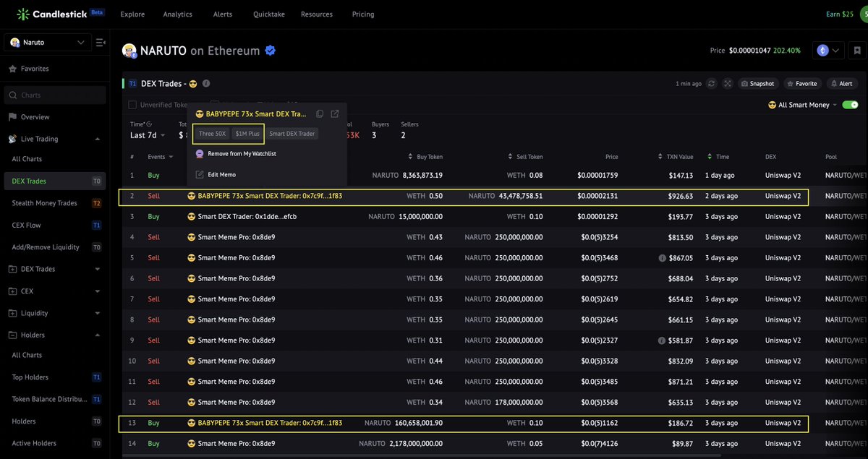The width and height of the screenshot is (868, 459).
Task: Click the NARUTO token avatar in header
Action: 129,51
